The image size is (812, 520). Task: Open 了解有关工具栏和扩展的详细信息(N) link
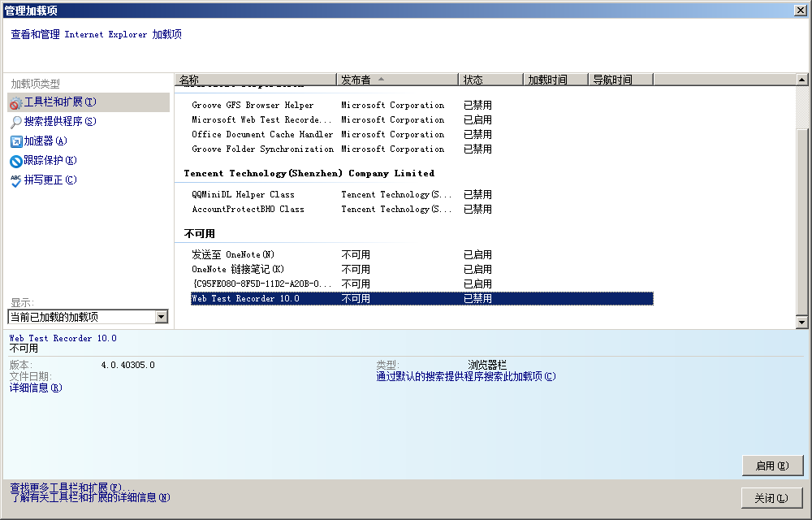click(x=90, y=498)
